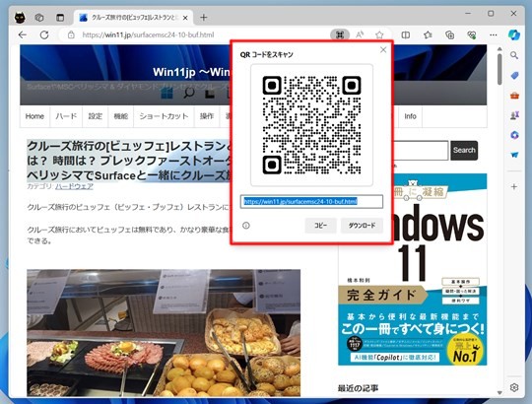Open the Copilot icon at top right

point(514,34)
